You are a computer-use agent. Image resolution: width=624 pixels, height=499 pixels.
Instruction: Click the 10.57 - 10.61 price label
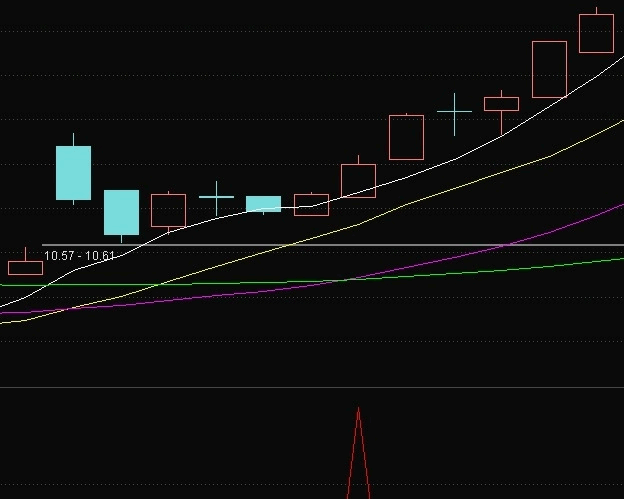79,255
